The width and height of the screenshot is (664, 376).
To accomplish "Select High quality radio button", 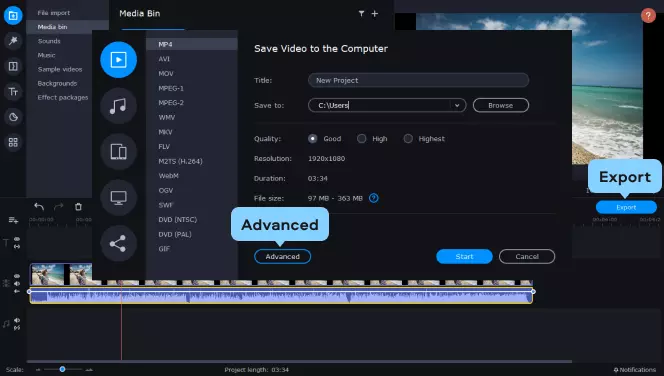I will coord(361,138).
